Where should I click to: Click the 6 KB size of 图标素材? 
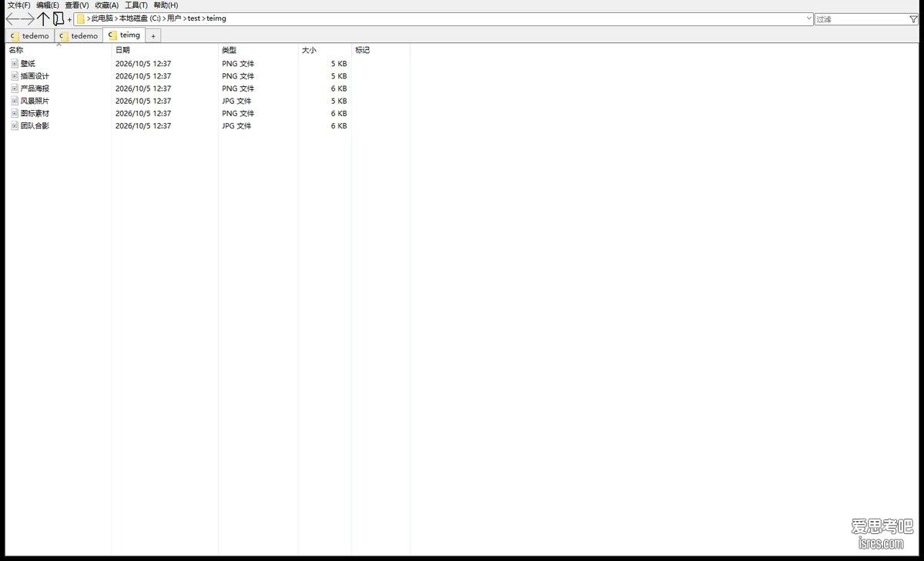pos(339,113)
